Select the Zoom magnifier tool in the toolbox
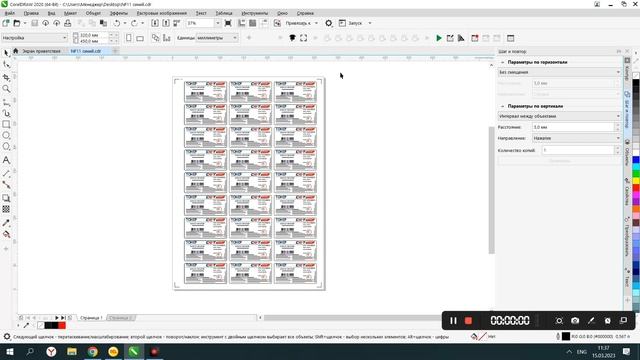Image resolution: width=640 pixels, height=360 pixels. click(x=6, y=89)
